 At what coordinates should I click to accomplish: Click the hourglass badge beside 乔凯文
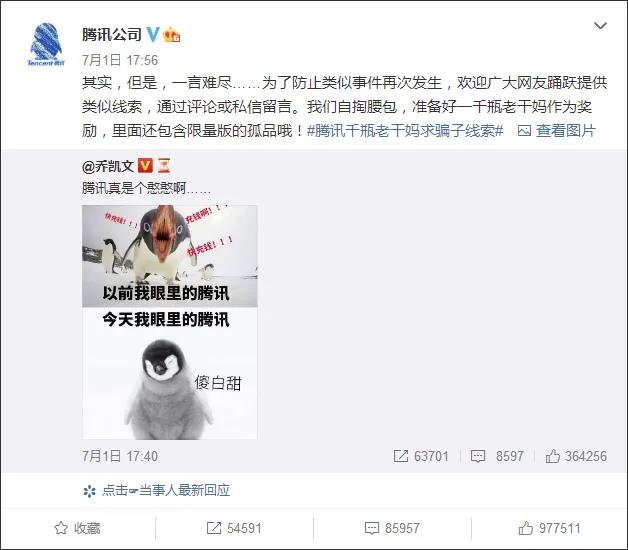[164, 165]
